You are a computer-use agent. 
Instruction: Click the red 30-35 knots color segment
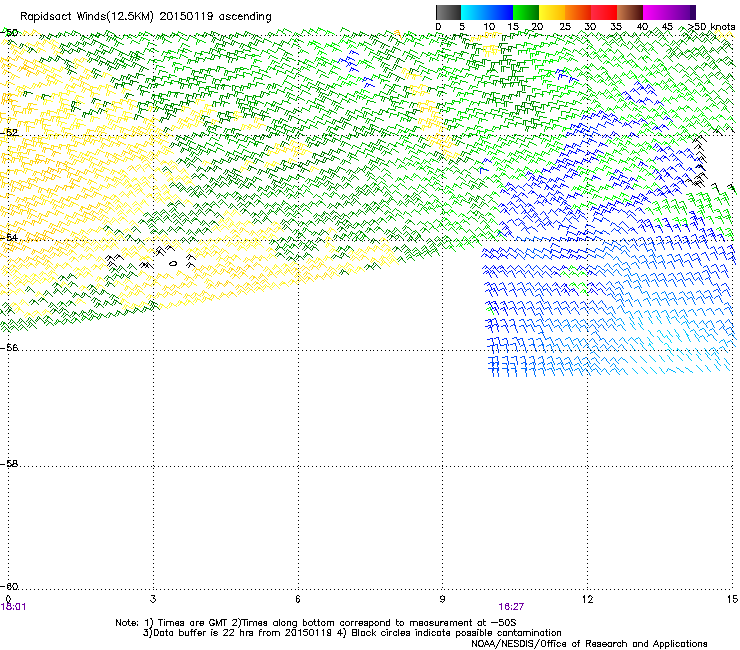click(604, 12)
